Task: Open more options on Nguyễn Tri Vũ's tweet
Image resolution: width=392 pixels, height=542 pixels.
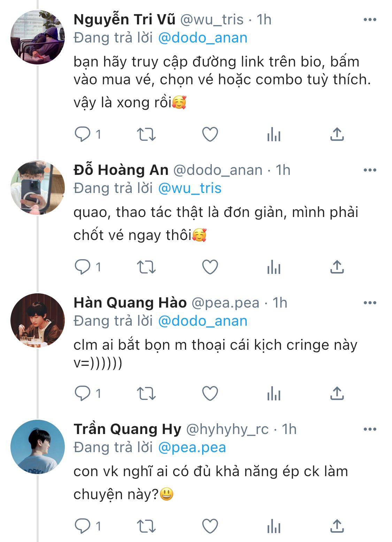Action: click(x=370, y=20)
